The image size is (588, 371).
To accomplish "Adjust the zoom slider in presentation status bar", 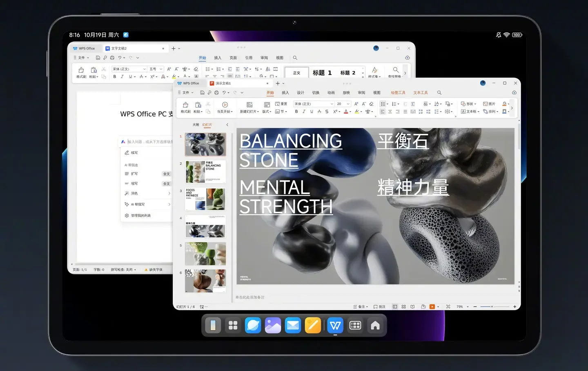I will point(495,306).
